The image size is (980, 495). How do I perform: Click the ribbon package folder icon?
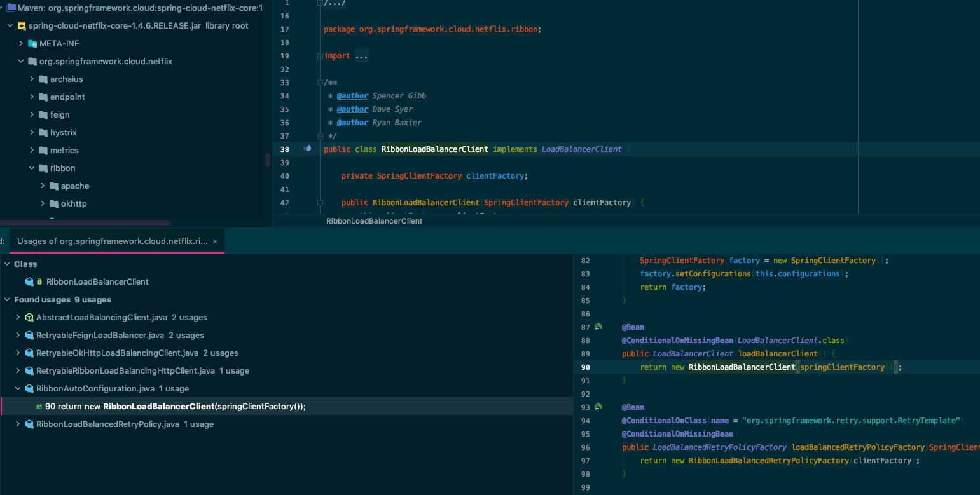coord(43,168)
